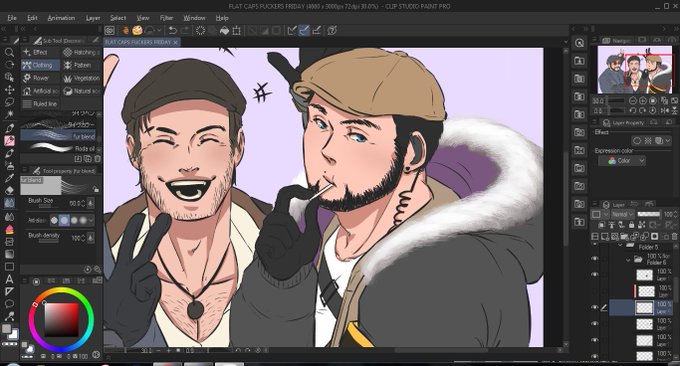
Task: Open the Anti-aliasing dropdown arrow
Action: 91,220
